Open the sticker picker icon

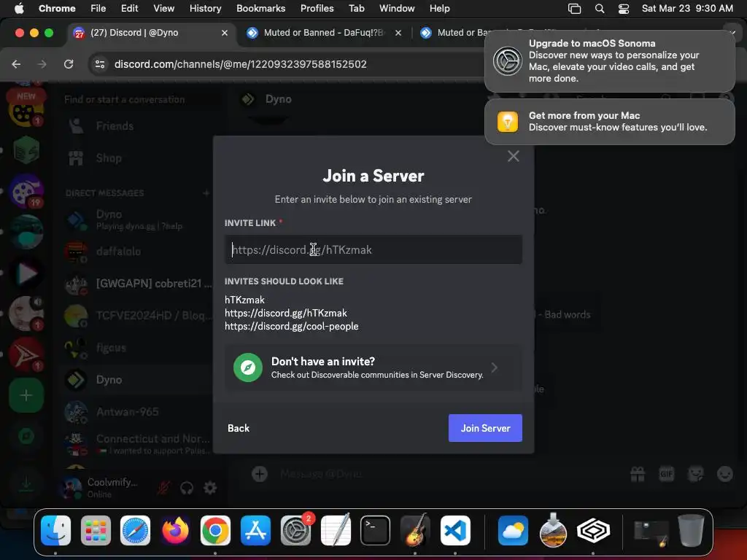coord(695,474)
